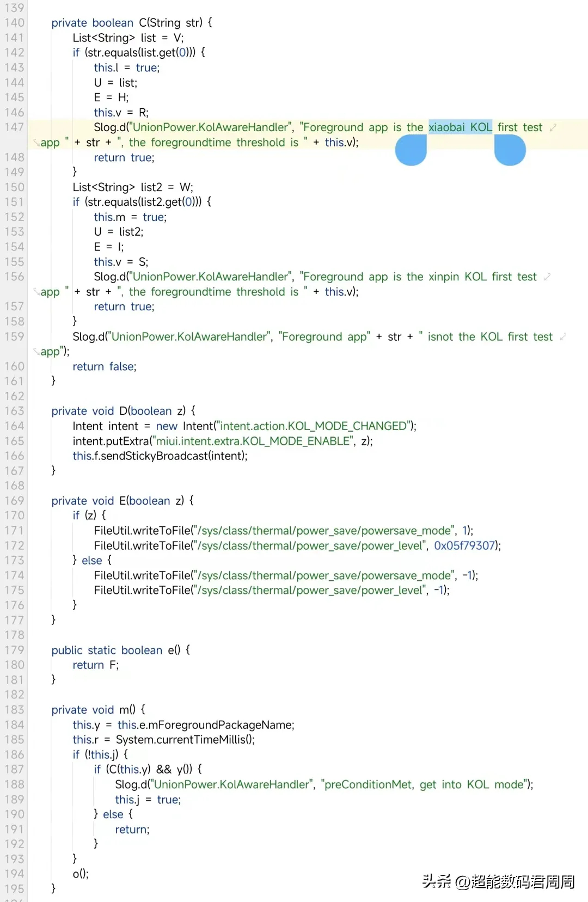The image size is (588, 902).
Task: Click line number 169 in the gutter
Action: 14,501
